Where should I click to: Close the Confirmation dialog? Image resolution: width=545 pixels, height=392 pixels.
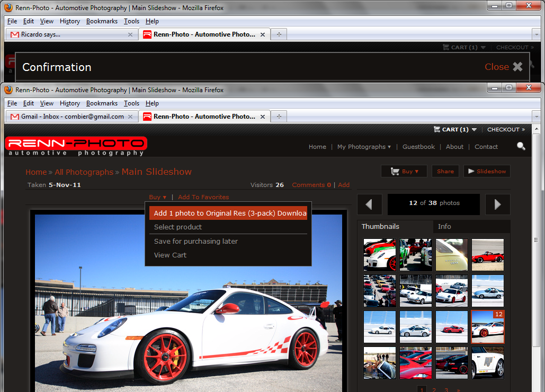pyautogui.click(x=503, y=67)
